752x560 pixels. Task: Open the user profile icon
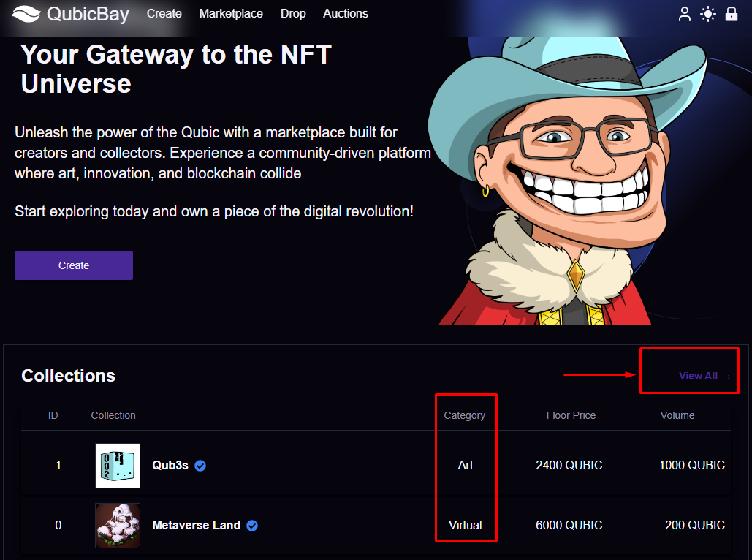pyautogui.click(x=684, y=13)
